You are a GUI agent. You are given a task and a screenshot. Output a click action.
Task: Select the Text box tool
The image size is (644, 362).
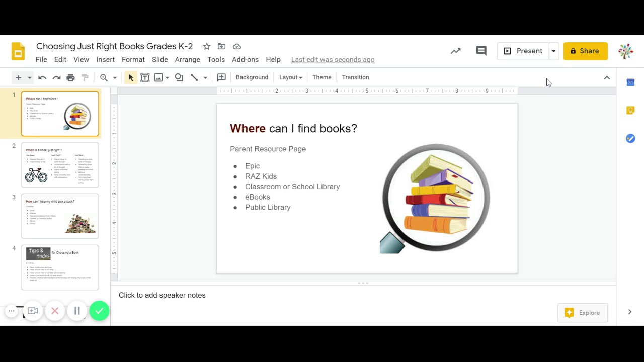tap(145, 77)
